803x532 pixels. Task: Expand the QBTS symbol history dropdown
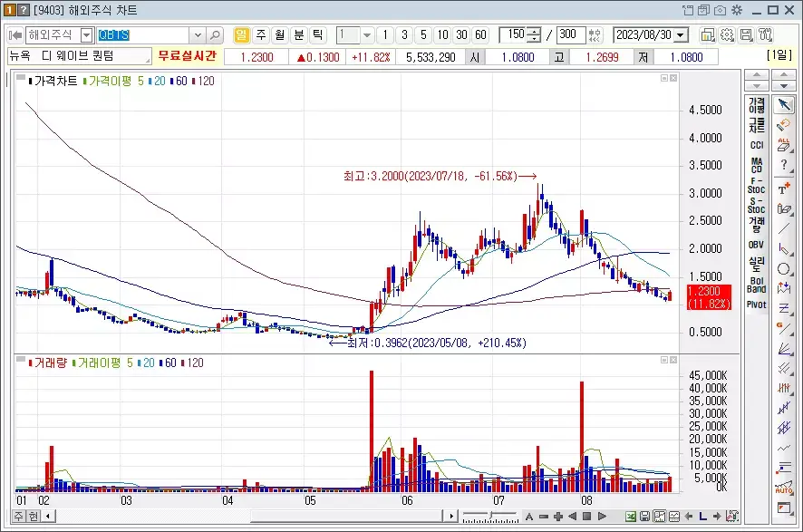(198, 35)
